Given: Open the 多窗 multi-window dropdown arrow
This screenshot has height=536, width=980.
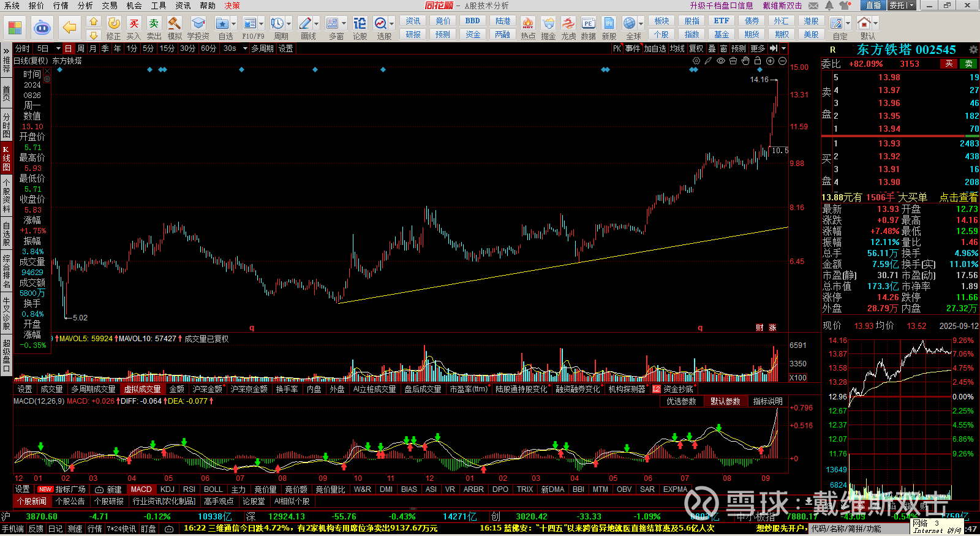Looking at the screenshot, I should pos(344,24).
